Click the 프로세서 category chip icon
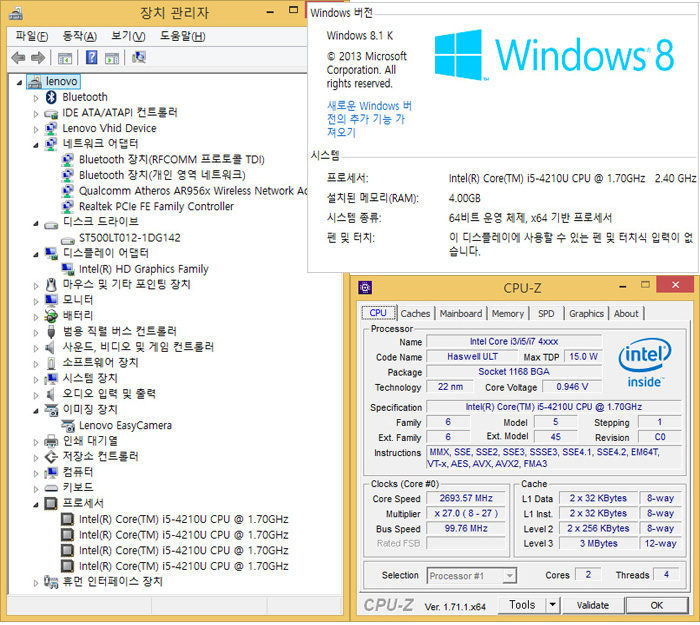 click(51, 504)
